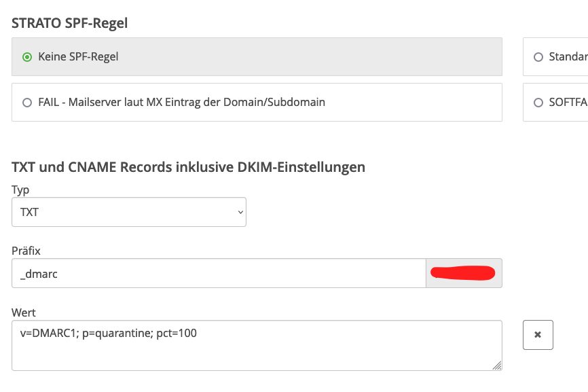Click the FAIL option's descriptive label text
This screenshot has width=588, height=392.
tap(181, 102)
